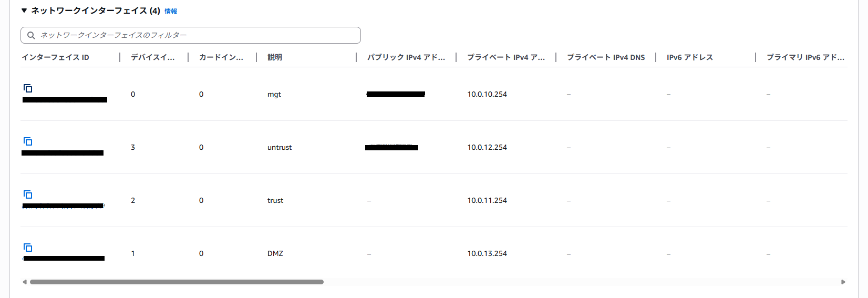Click the IPv6 アドレス column header

pos(690,57)
